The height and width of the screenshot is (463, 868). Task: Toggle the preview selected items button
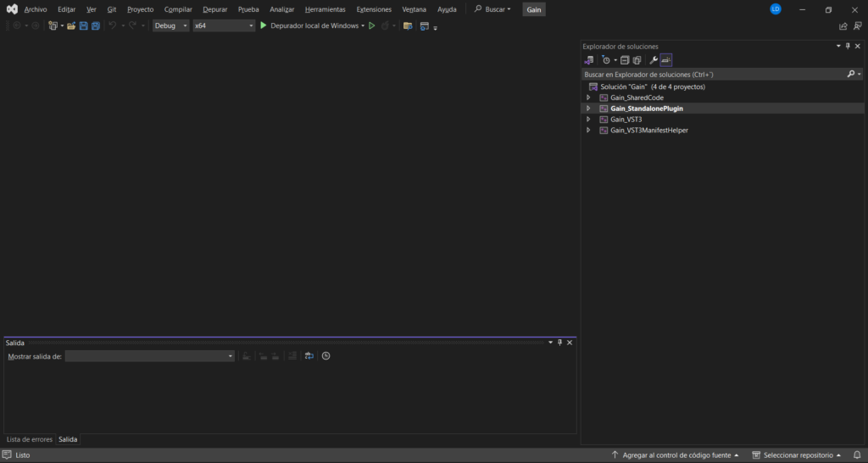pos(666,60)
